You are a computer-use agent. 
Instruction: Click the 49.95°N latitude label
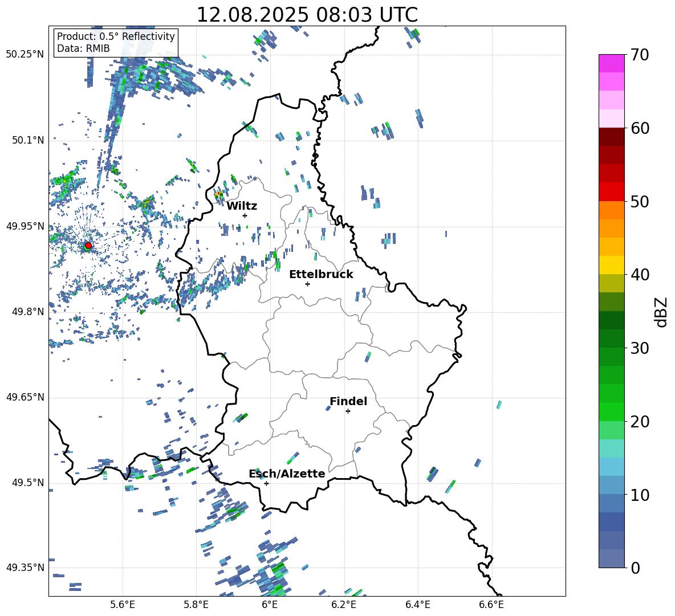(25, 226)
